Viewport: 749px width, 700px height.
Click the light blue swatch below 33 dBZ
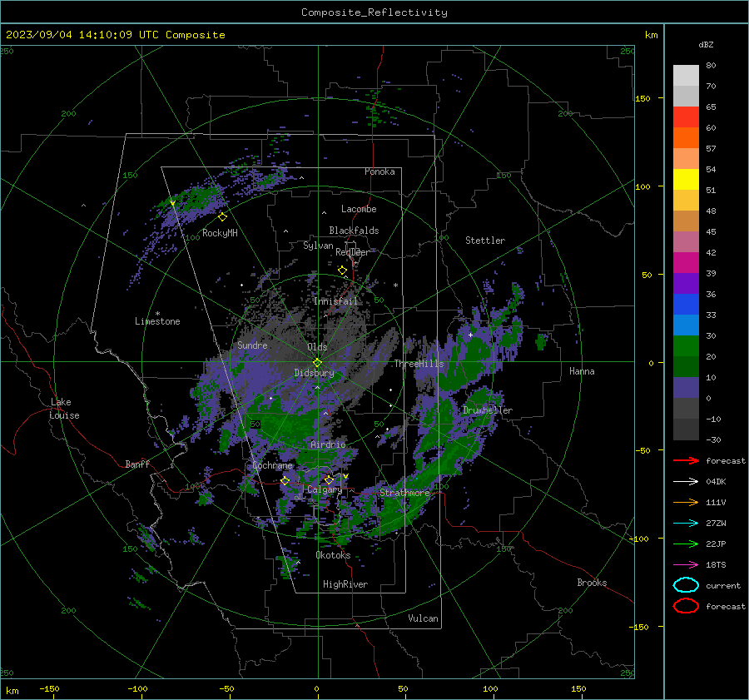click(686, 325)
